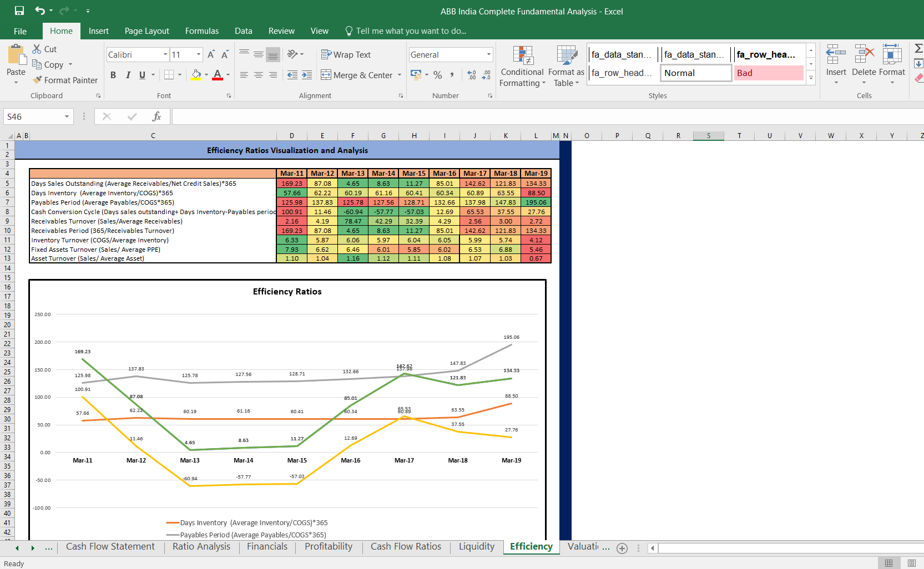Click the Accounting Number Format icon
This screenshot has height=569, width=924.
coord(416,74)
